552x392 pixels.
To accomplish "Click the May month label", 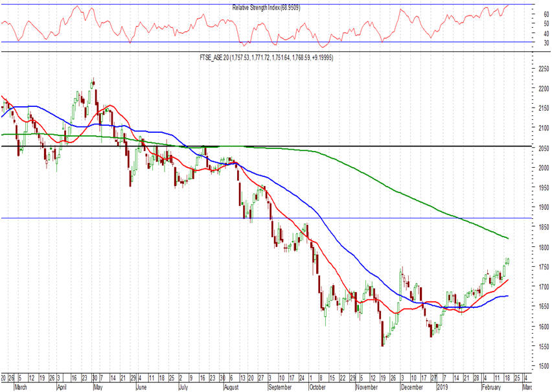I will click(x=98, y=387).
